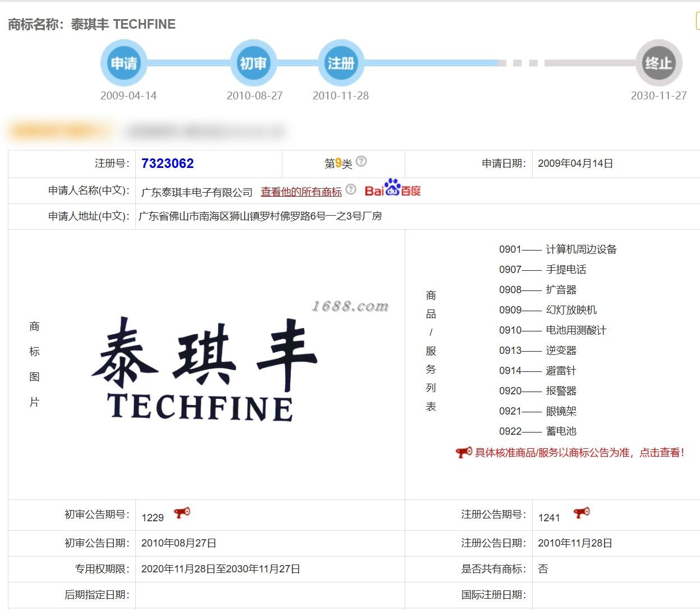Click the title 商标名称：泰琪丰 TECHFINE
The width and height of the screenshot is (700, 610).
[91, 24]
